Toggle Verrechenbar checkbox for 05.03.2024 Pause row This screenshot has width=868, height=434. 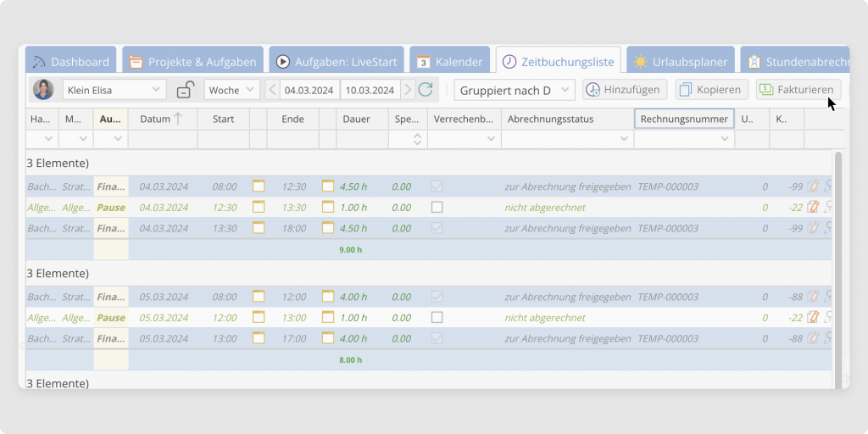(x=437, y=317)
